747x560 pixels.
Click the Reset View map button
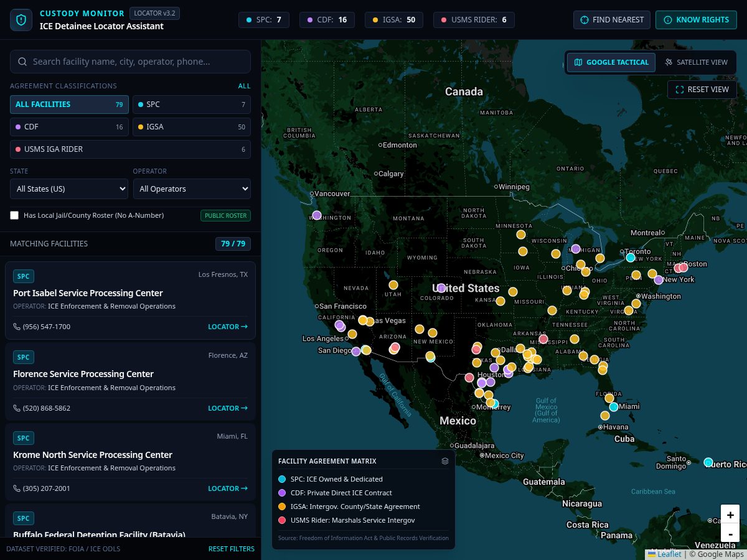702,90
